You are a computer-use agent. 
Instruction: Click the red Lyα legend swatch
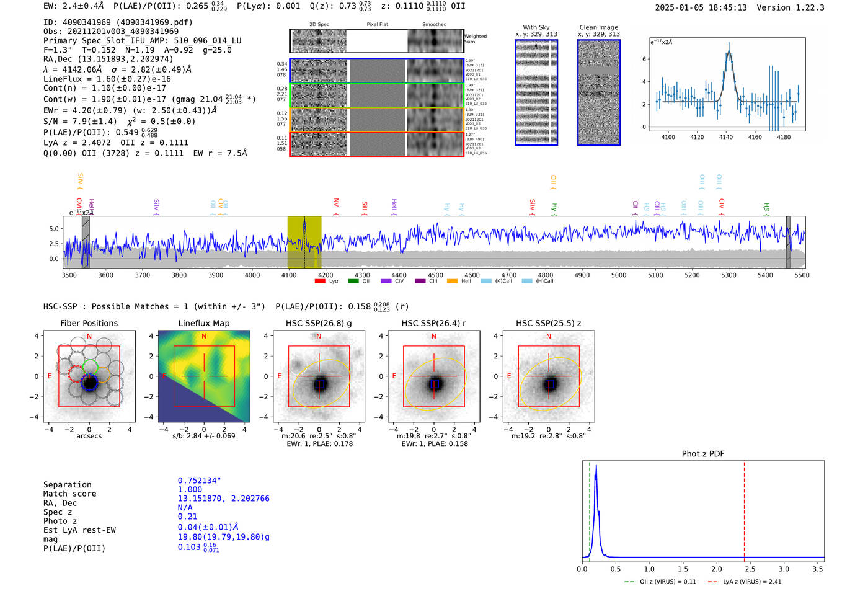point(320,281)
